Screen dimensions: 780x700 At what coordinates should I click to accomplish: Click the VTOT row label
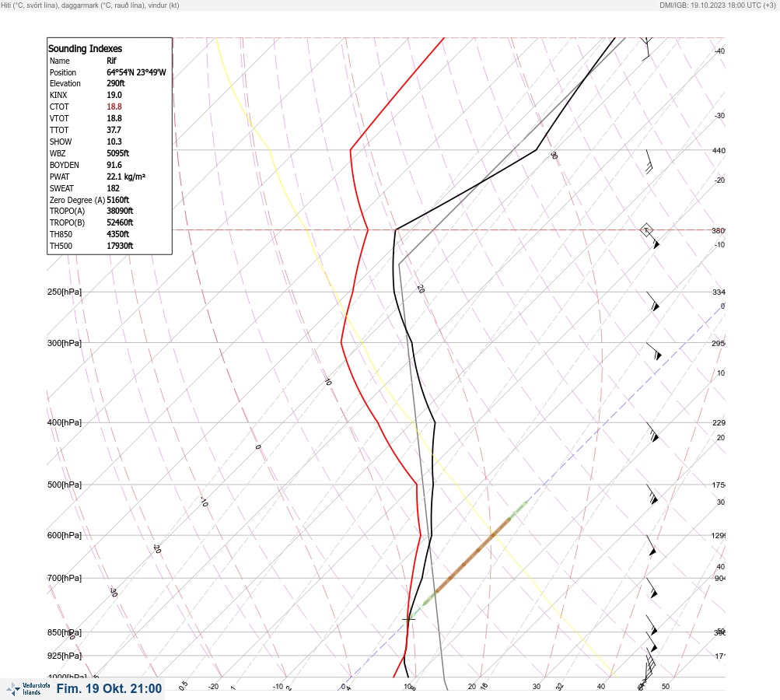59,118
